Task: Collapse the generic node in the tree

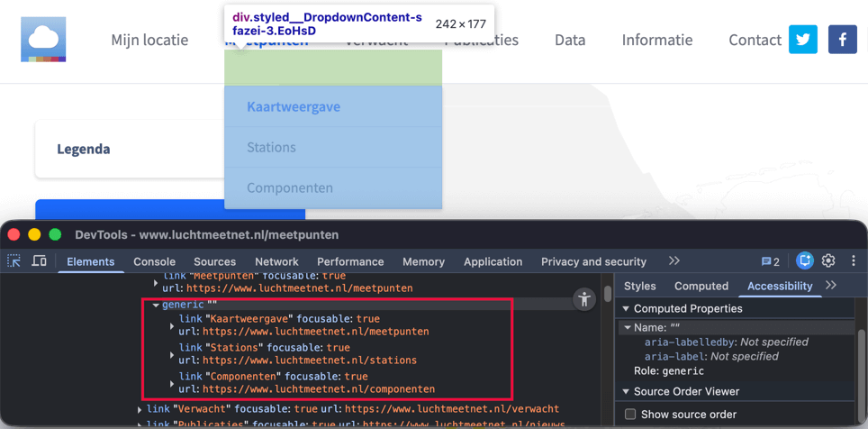Action: [156, 305]
